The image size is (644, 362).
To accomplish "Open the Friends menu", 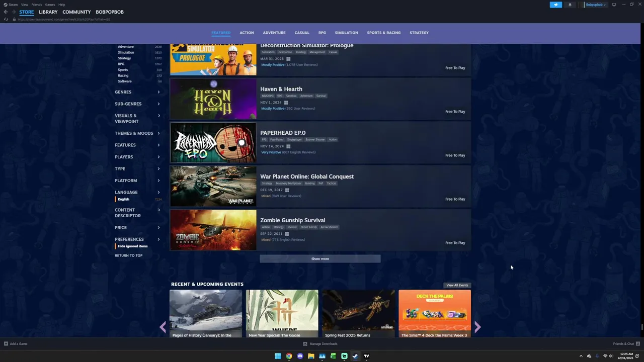I will pos(37,5).
